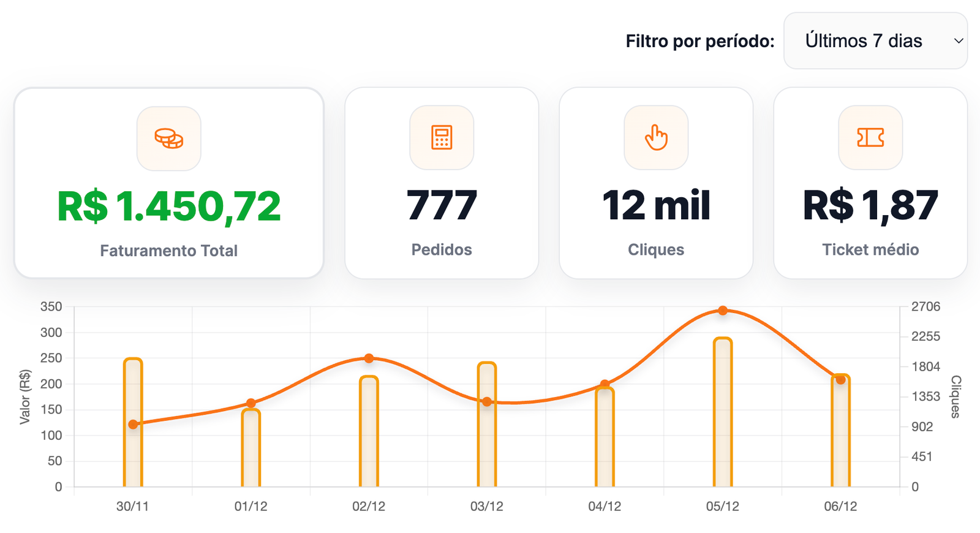The image size is (980, 533).
Task: Open the Últimos 7 dias period dropdown
Action: tap(875, 41)
